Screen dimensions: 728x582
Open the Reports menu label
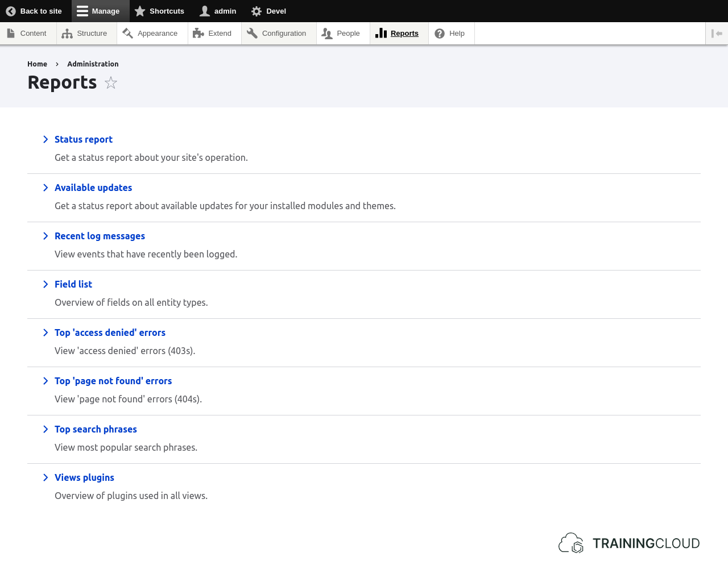404,34
